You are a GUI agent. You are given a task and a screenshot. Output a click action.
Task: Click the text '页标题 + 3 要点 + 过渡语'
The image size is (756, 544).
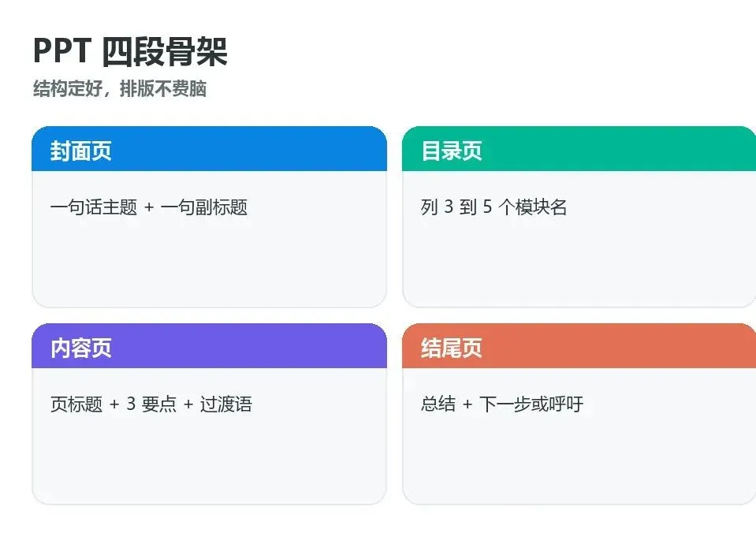click(x=151, y=404)
